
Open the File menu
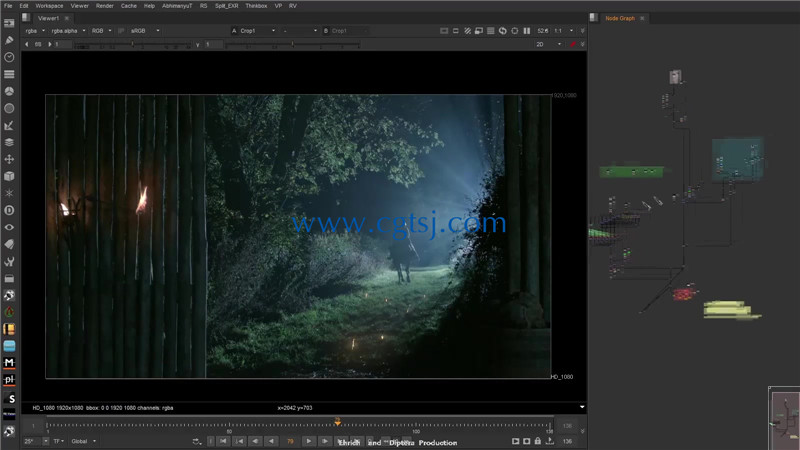(x=8, y=6)
